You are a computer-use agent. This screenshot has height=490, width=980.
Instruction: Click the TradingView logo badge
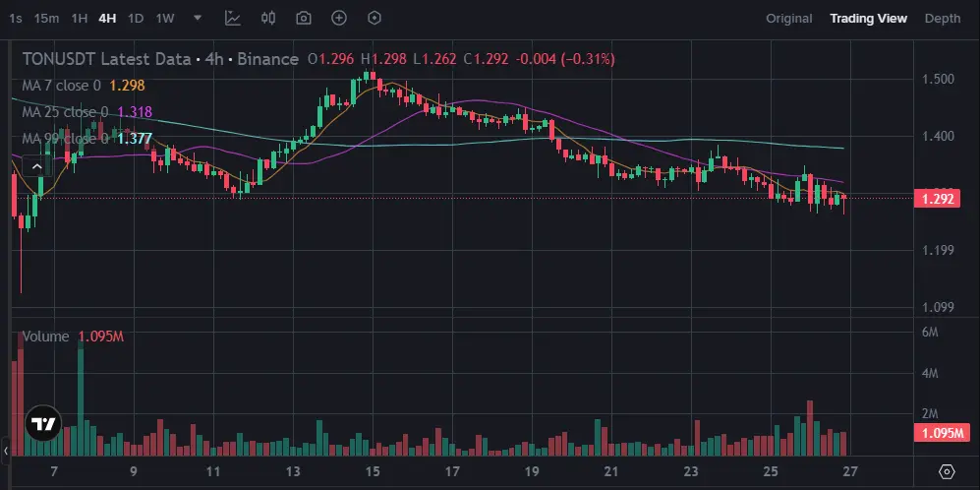(x=42, y=424)
